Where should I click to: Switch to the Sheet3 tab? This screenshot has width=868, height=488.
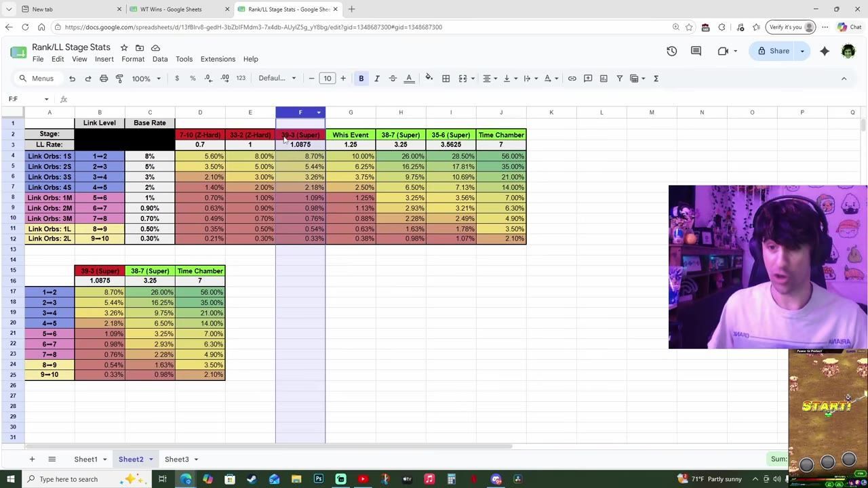click(x=177, y=460)
